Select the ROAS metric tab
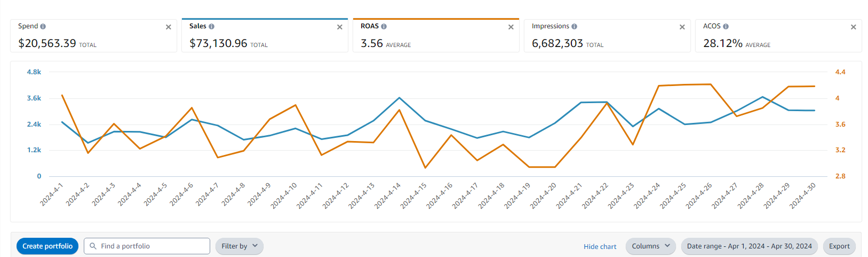 pyautogui.click(x=427, y=37)
